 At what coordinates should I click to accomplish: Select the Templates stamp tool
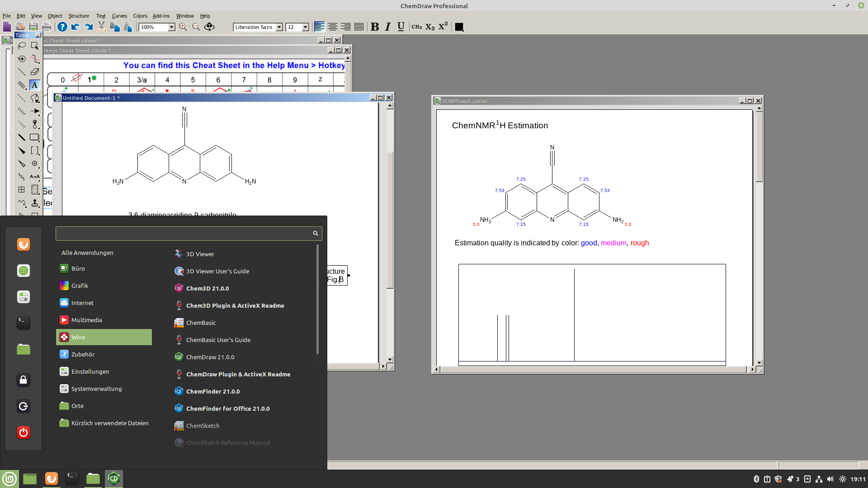point(35,203)
